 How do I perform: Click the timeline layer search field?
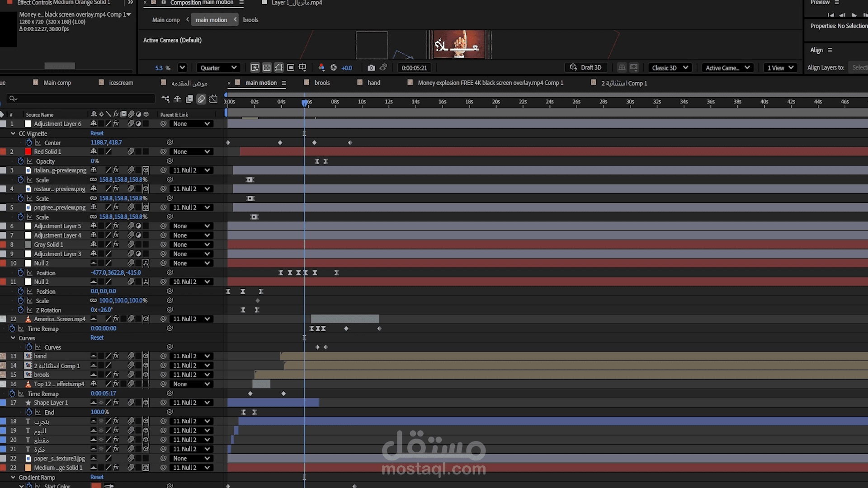[x=81, y=99]
